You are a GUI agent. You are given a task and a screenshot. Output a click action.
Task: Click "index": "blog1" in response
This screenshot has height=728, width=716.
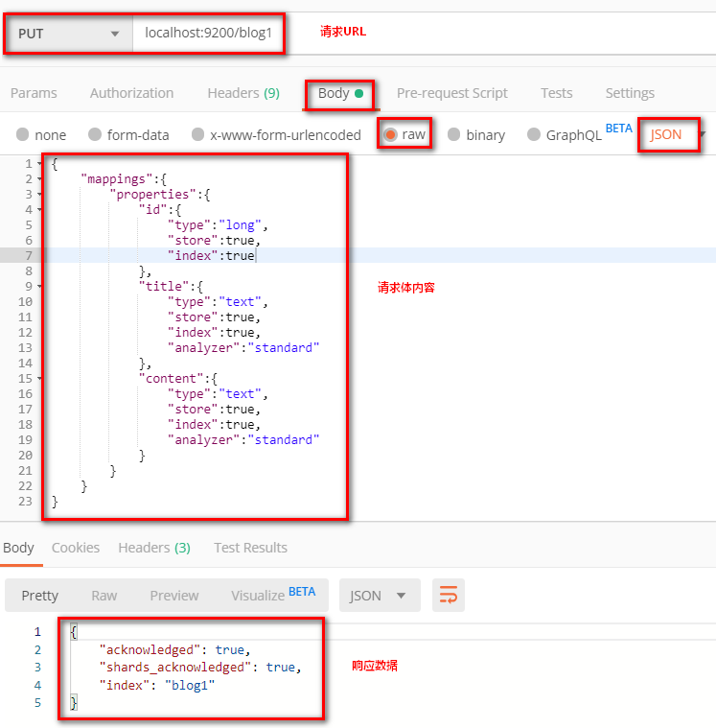click(x=157, y=685)
